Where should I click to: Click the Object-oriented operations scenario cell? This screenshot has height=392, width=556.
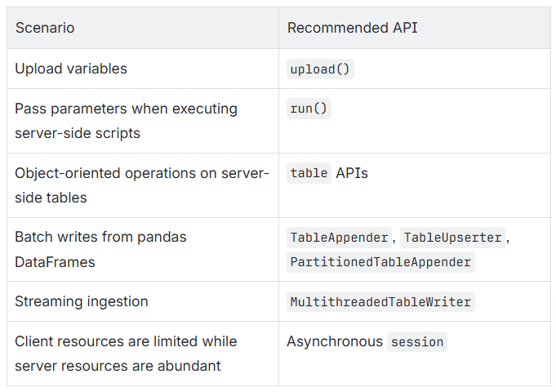pyautogui.click(x=143, y=185)
